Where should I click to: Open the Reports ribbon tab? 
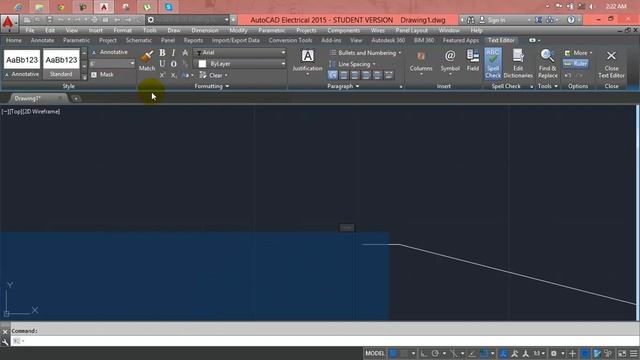pyautogui.click(x=193, y=40)
